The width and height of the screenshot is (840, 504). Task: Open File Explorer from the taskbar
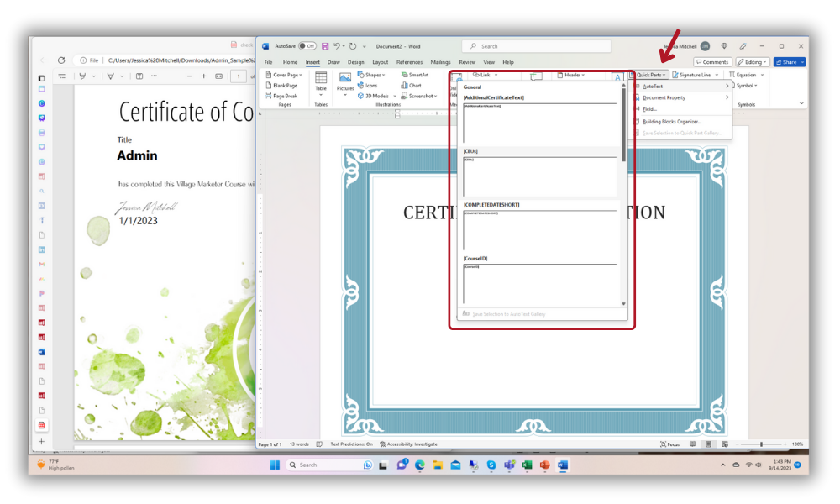tap(438, 465)
